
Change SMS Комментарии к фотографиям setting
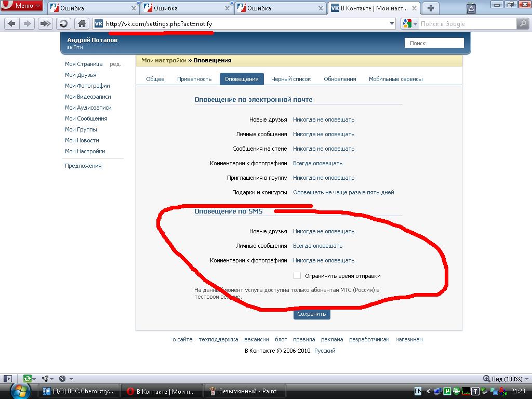point(324,260)
